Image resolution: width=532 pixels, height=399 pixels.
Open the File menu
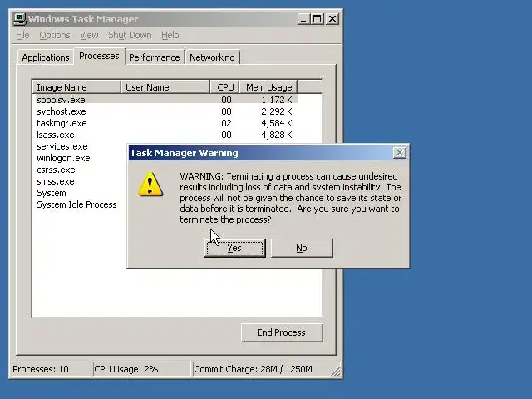coord(22,35)
